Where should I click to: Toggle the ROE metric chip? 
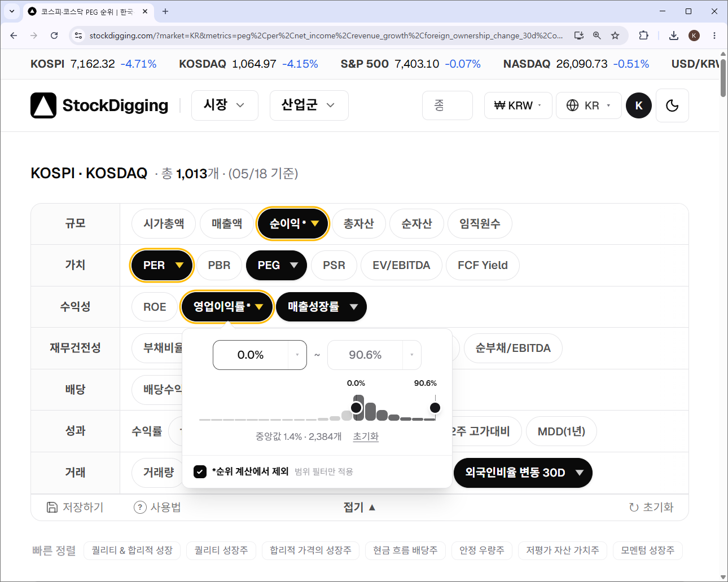point(155,307)
